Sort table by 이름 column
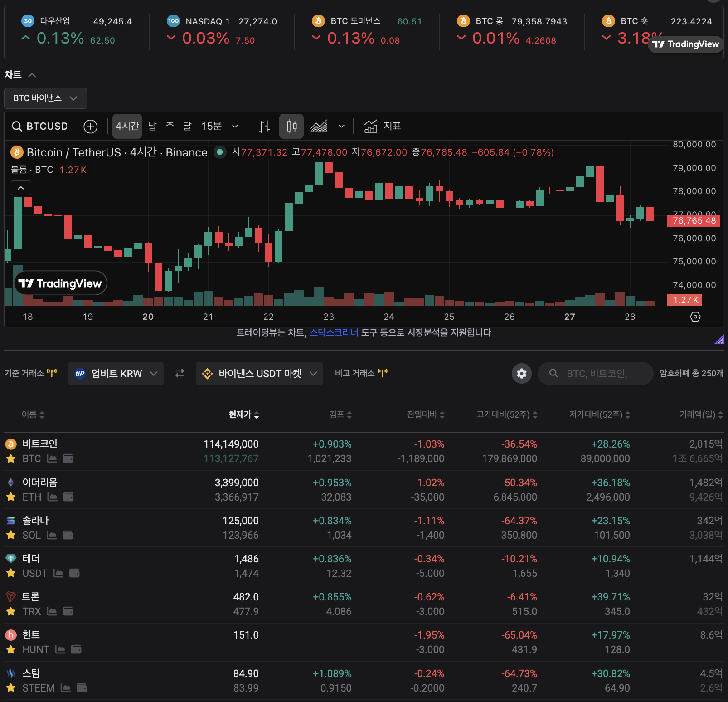This screenshot has height=702, width=728. click(x=33, y=414)
